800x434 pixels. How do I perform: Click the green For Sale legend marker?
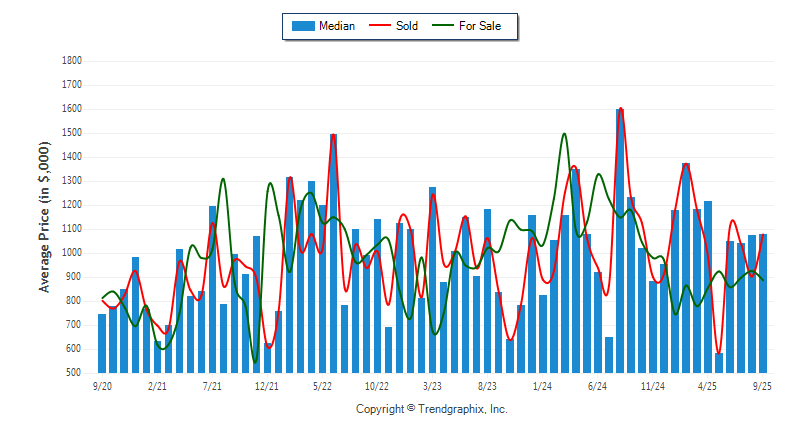point(441,26)
